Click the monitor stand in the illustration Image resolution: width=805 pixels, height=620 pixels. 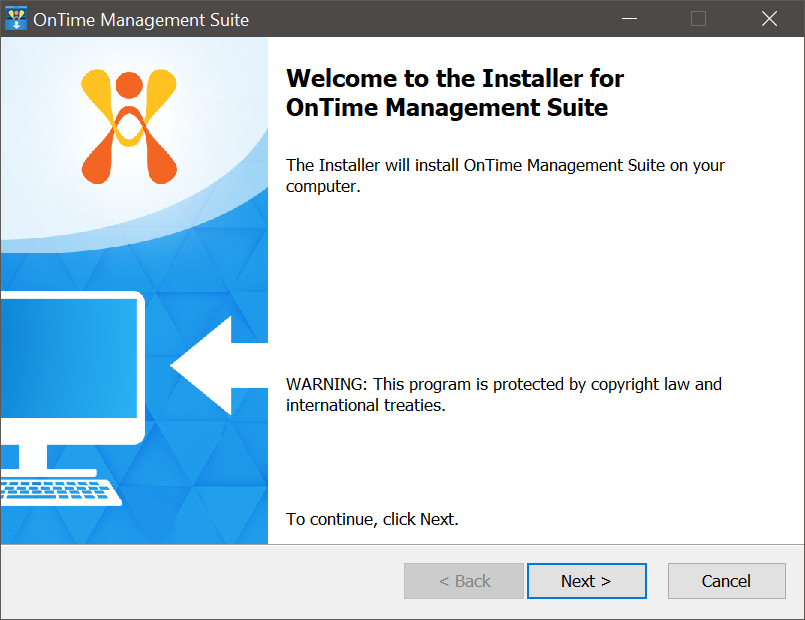(x=33, y=457)
